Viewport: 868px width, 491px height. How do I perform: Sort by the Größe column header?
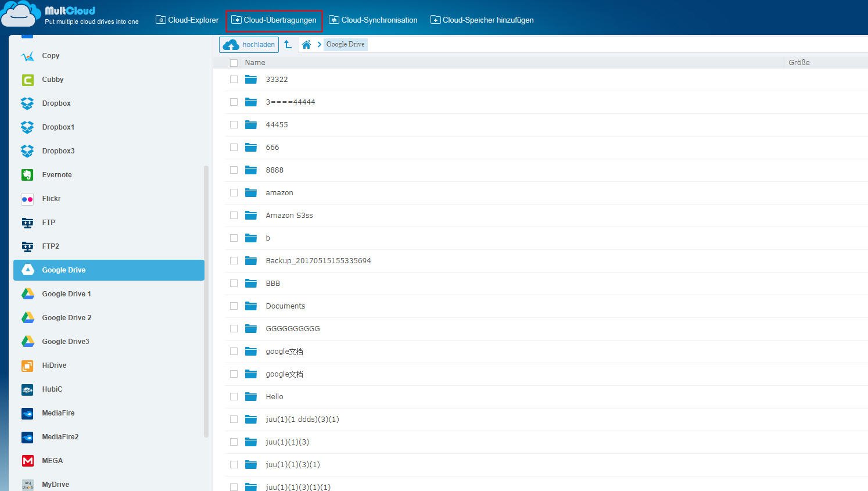799,62
